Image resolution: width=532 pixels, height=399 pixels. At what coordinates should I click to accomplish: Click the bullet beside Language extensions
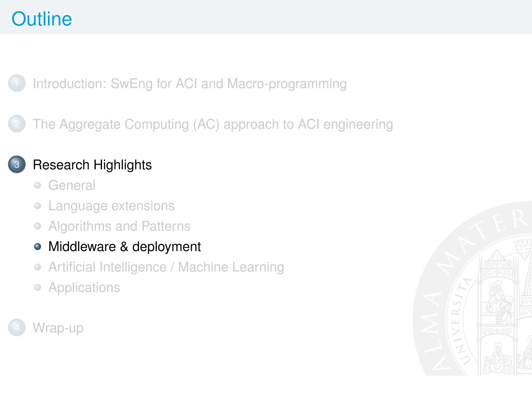click(x=38, y=206)
